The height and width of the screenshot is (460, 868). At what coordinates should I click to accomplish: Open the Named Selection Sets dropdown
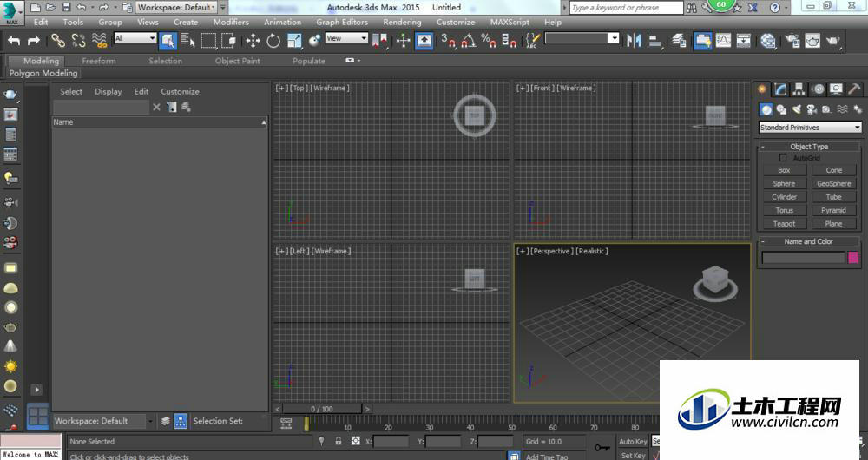pos(582,38)
